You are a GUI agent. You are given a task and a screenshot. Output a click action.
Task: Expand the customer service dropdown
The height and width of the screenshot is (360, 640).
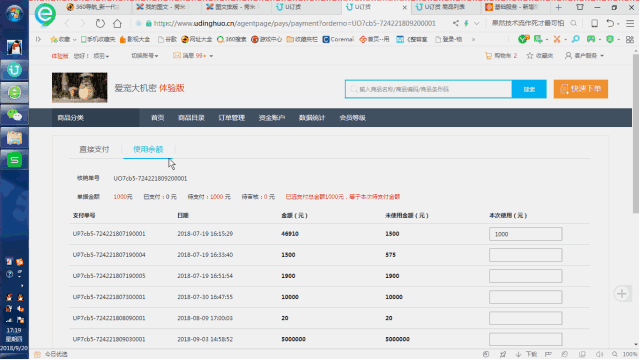[x=584, y=56]
